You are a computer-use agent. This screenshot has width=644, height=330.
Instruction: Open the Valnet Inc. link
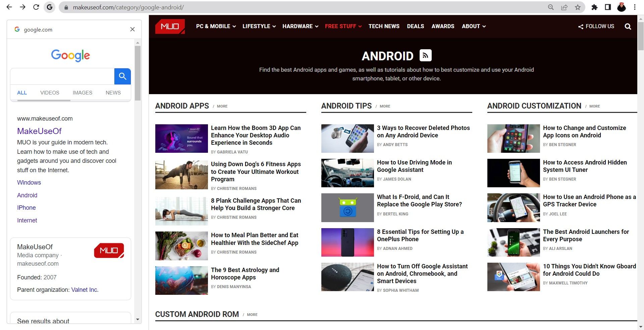85,290
